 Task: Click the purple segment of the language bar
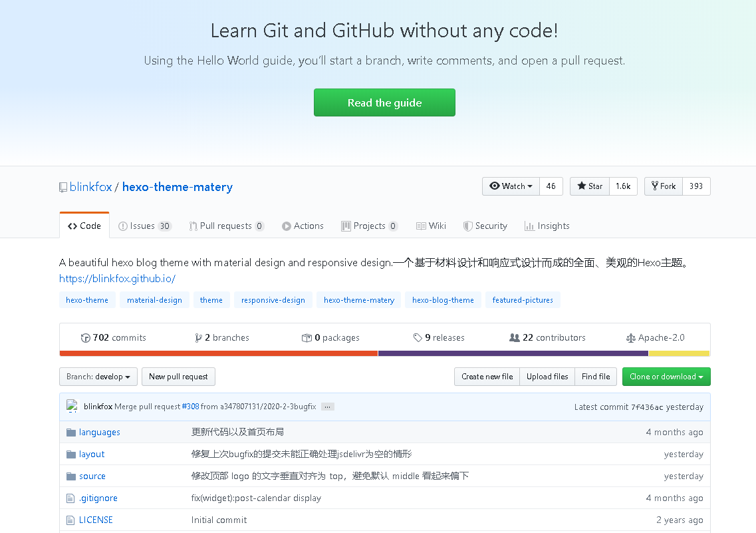click(x=513, y=353)
